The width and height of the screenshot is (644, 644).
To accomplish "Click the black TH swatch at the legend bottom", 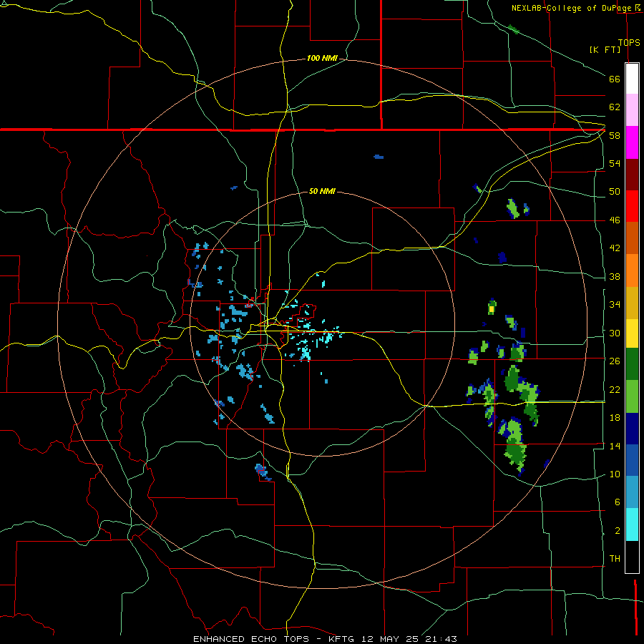I will pyautogui.click(x=632, y=557).
